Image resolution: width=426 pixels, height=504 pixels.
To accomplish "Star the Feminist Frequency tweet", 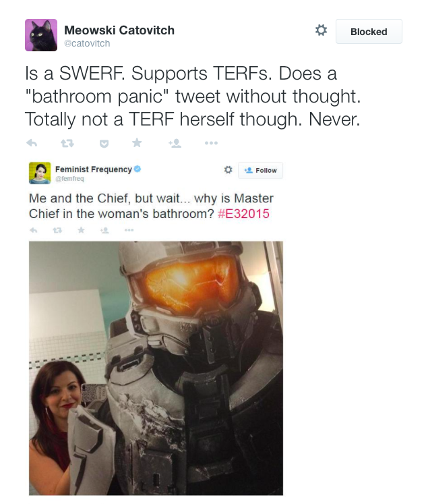I will pyautogui.click(x=81, y=230).
